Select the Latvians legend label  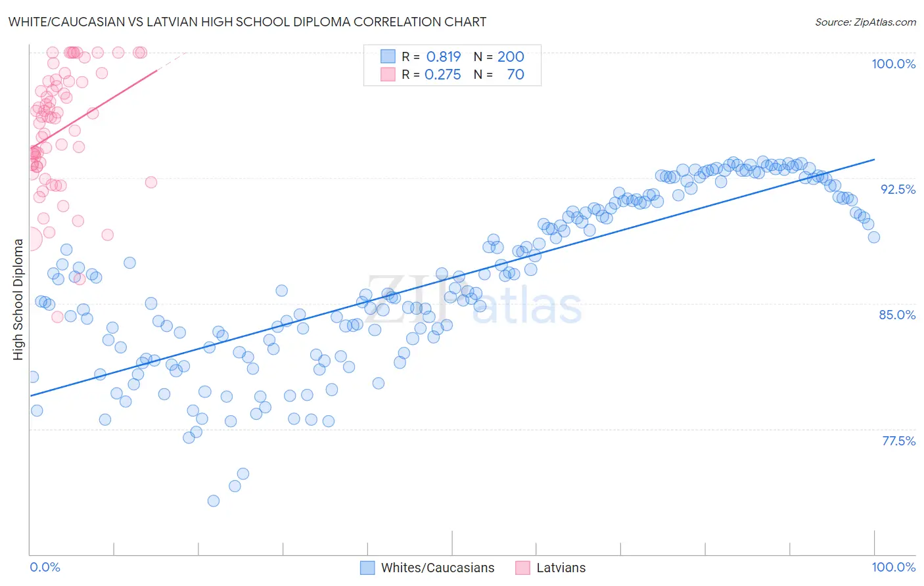click(x=561, y=568)
